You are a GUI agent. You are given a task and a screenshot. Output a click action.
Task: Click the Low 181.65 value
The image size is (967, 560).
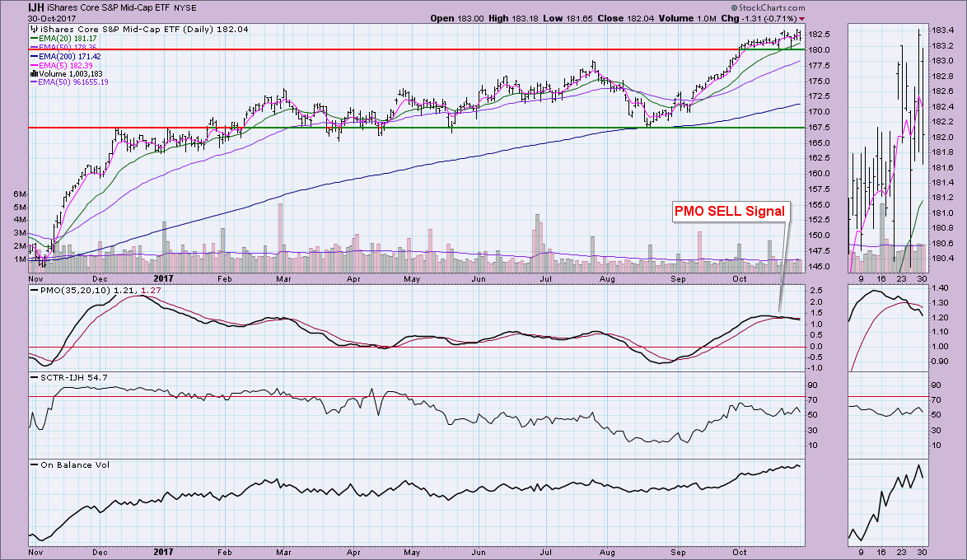pyautogui.click(x=568, y=18)
